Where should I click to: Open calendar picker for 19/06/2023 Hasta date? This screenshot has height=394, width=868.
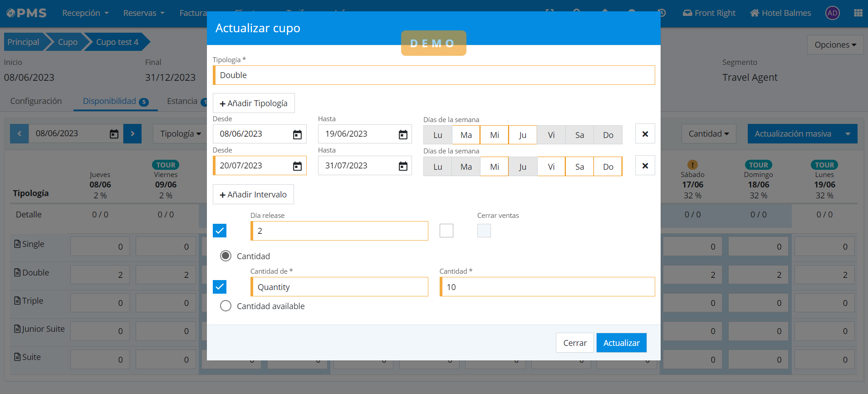(402, 134)
